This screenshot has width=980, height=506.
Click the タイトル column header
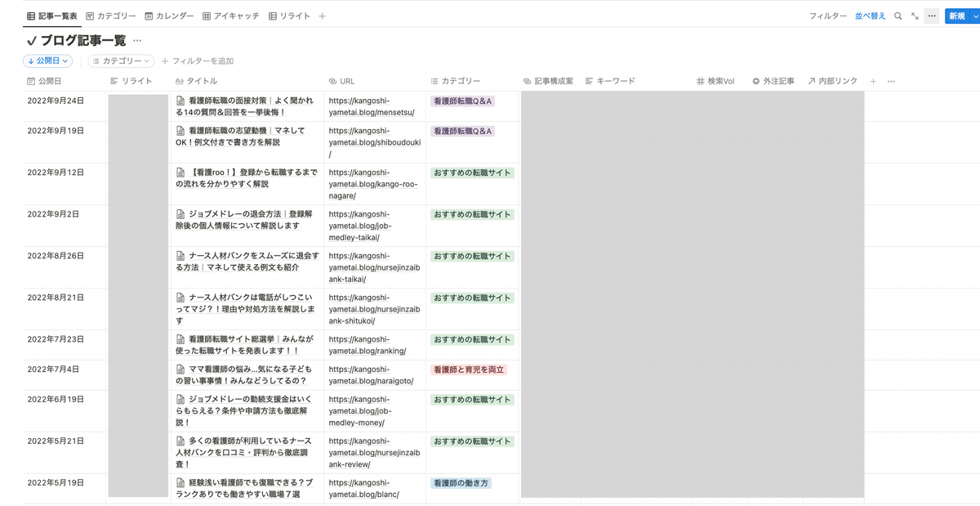197,81
